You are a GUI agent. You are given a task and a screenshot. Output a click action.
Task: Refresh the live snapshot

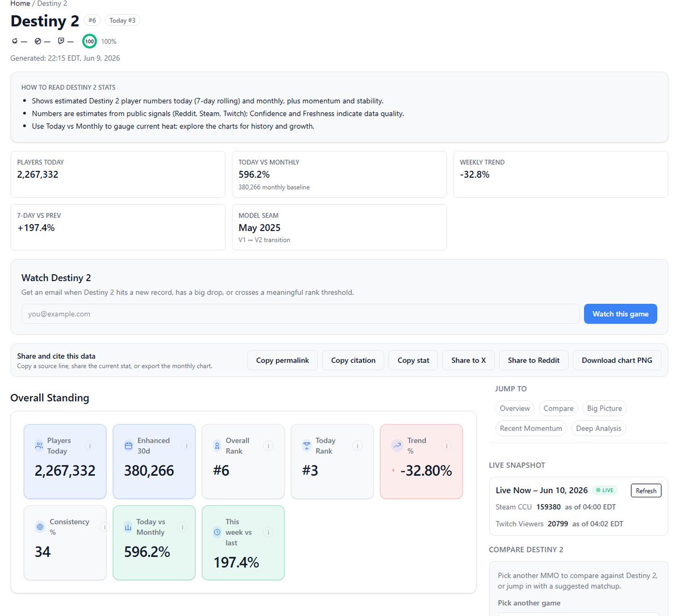646,491
